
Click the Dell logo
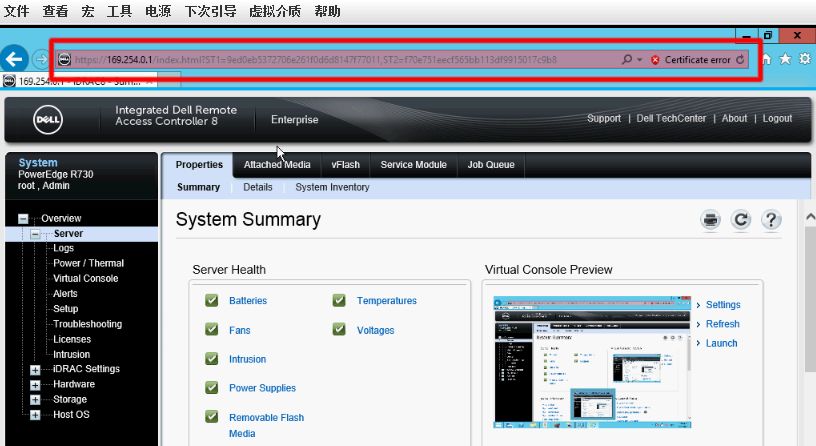click(x=48, y=120)
